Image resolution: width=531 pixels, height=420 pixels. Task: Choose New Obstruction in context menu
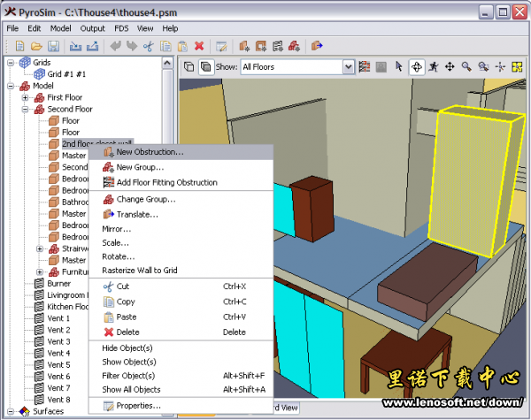(181, 152)
